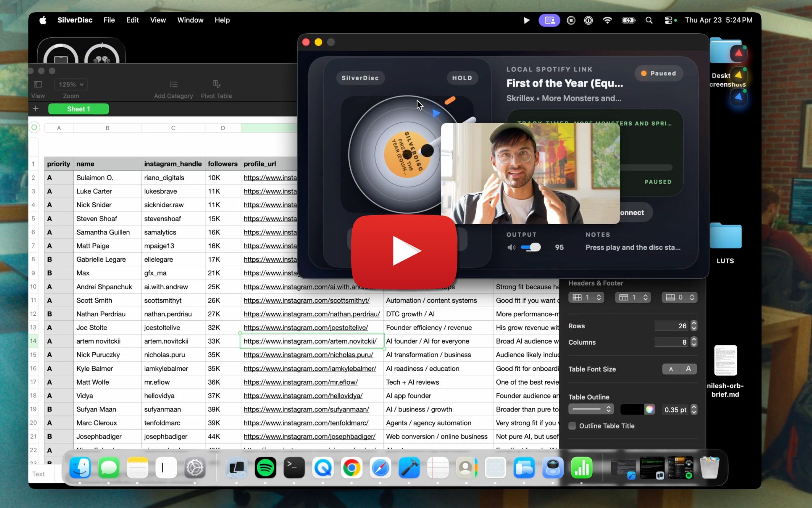The height and width of the screenshot is (508, 812).
Task: Click the add sheet plus icon
Action: [x=36, y=108]
